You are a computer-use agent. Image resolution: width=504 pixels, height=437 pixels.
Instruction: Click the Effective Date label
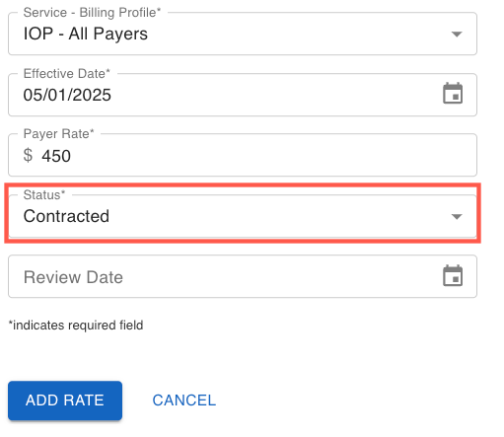(x=67, y=73)
